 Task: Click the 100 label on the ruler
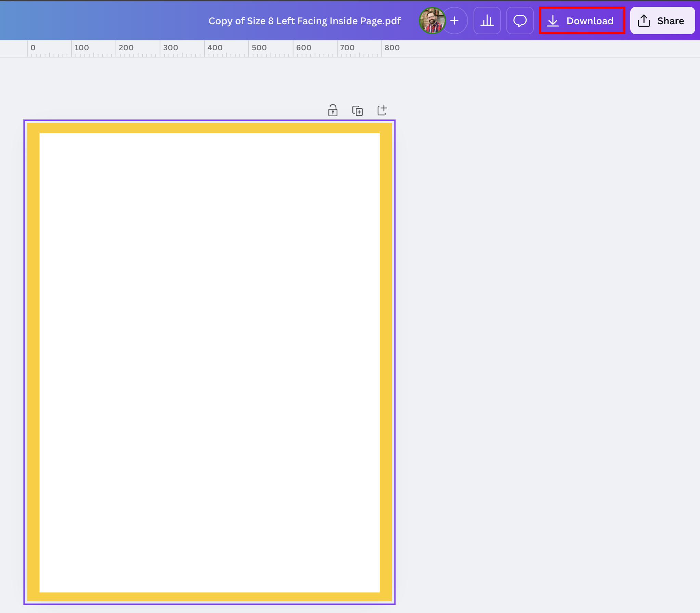click(81, 48)
